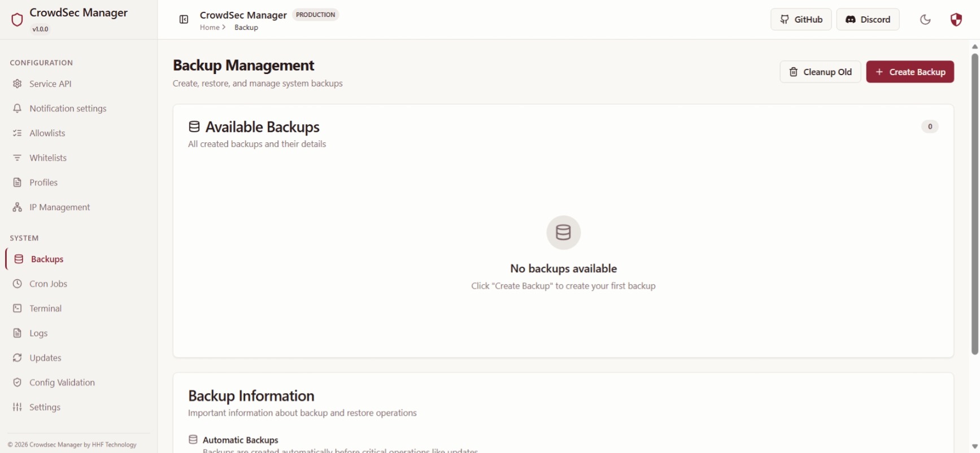This screenshot has width=980, height=453.
Task: Click the trash icon on Cleanup Old
Action: (794, 72)
